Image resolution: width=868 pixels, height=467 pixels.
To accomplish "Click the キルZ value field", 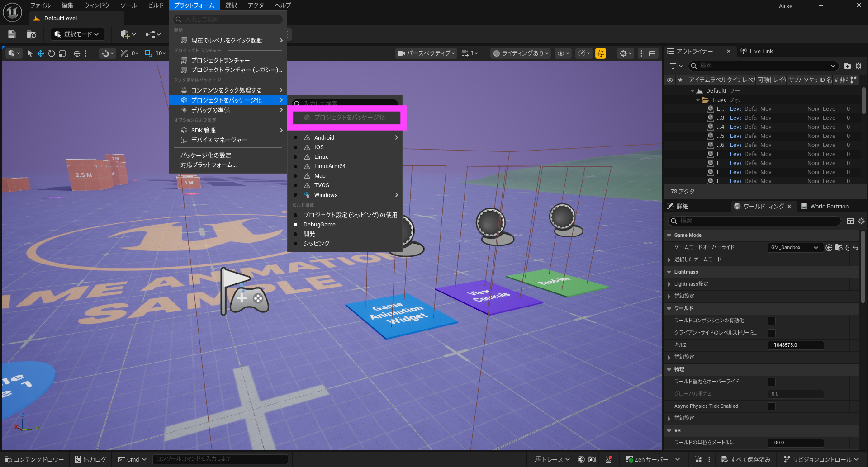I will coord(795,345).
